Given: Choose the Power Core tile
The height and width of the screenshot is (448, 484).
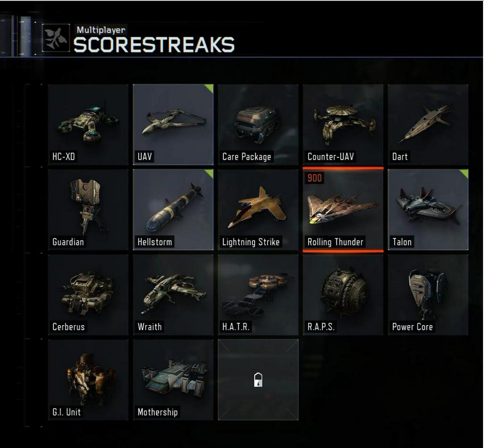Looking at the screenshot, I should (428, 295).
